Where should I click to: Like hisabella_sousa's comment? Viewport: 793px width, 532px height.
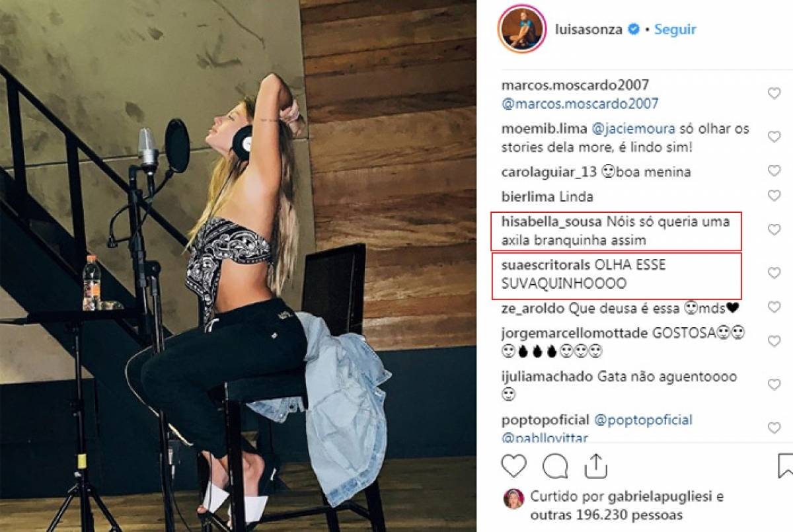[x=774, y=229]
